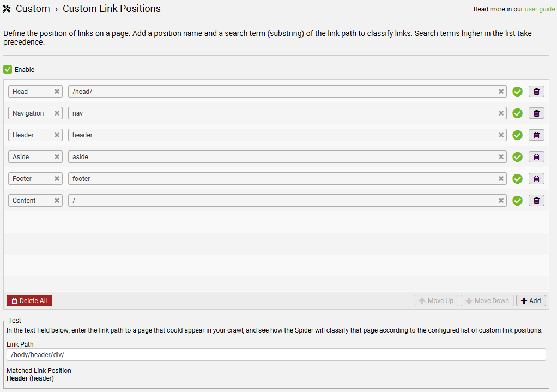Screen dimensions: 557x392
Task: Click the Link Path test field
Action: coord(276,355)
